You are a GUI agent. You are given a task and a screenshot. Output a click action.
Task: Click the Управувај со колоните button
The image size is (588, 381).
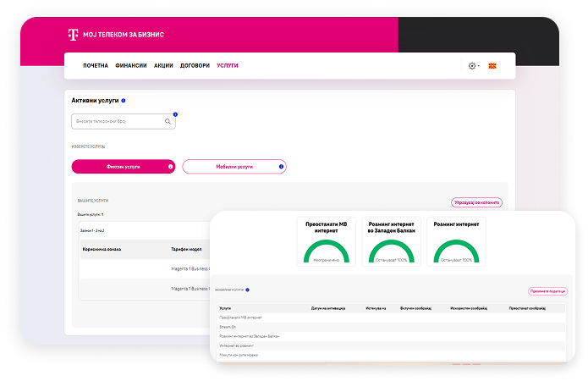(x=476, y=202)
